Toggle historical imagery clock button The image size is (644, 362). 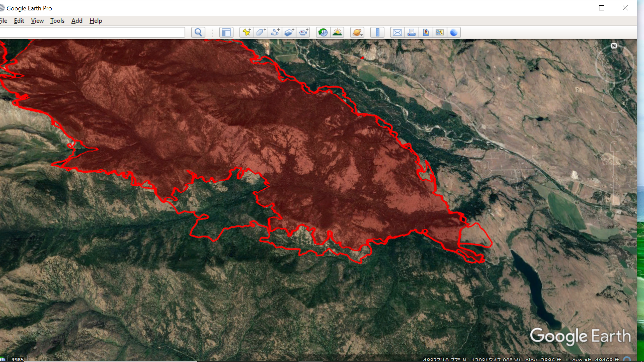323,33
